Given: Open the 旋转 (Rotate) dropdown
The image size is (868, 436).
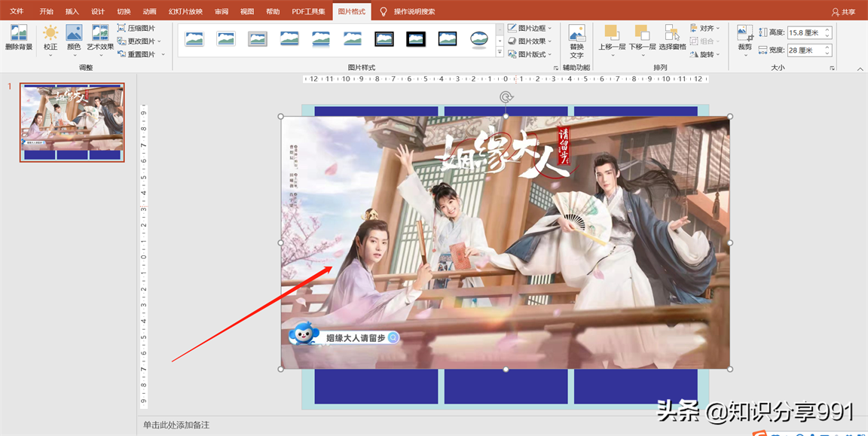Looking at the screenshot, I should point(706,54).
